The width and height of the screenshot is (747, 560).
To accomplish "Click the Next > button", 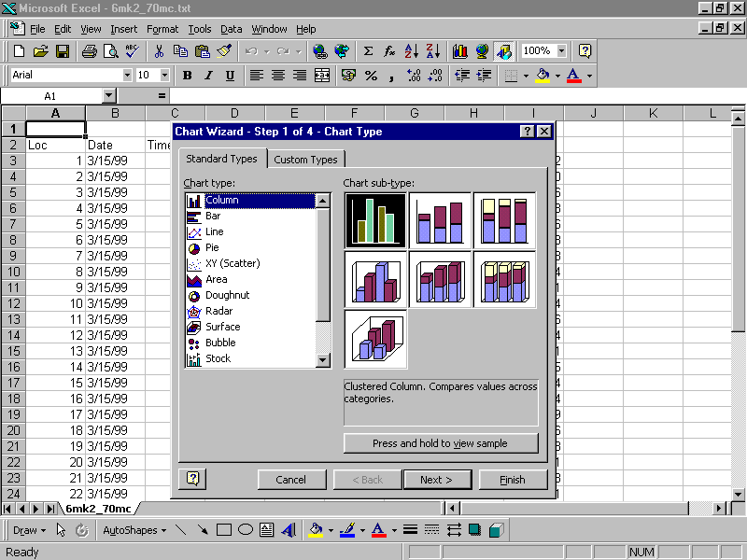I will 436,480.
